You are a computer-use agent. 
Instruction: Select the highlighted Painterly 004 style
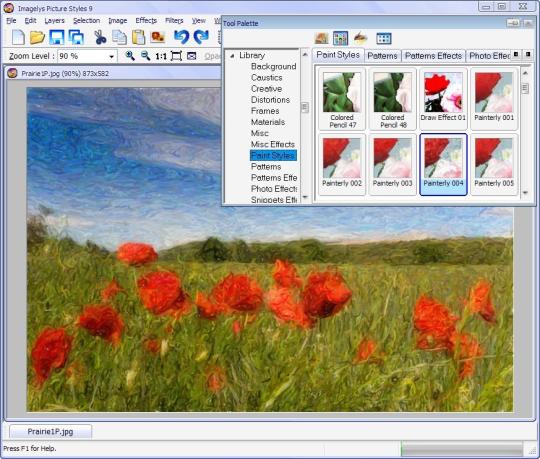pos(443,165)
